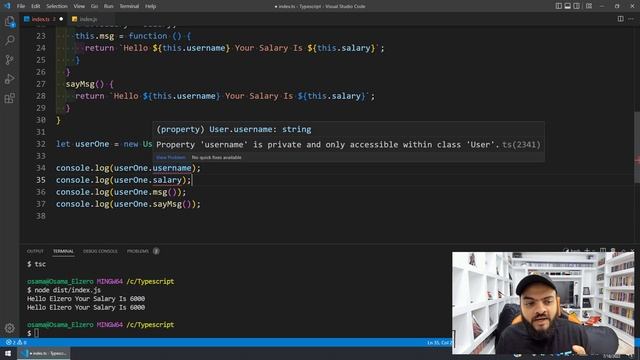
Task: Click the editor vertical scrollbar
Action: 637,148
